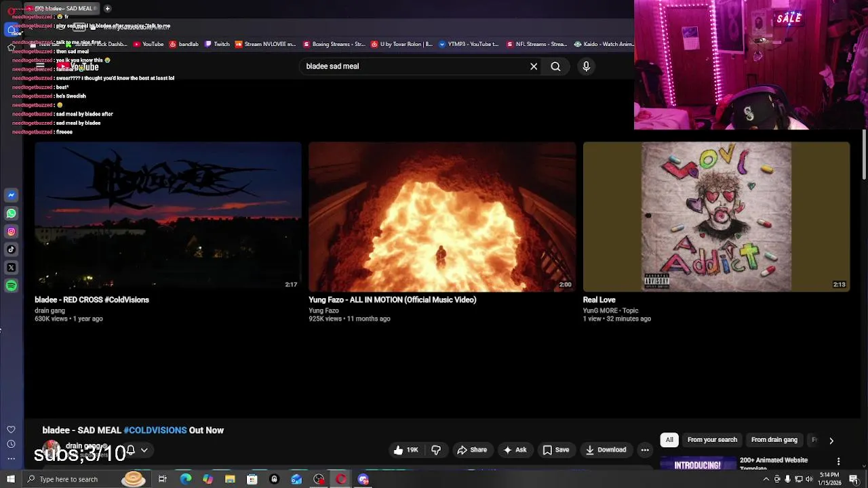Like the video with 19K thumbs up
The width and height of the screenshot is (868, 488).
(x=406, y=450)
